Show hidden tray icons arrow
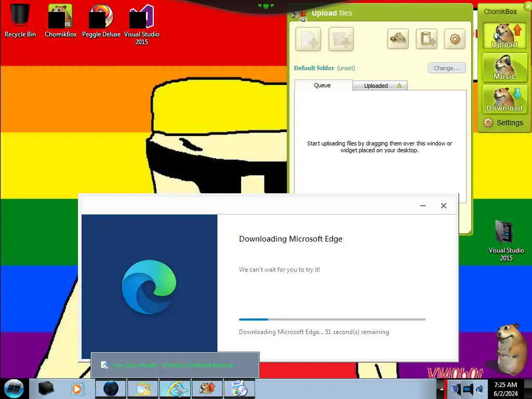The height and width of the screenshot is (399, 532). (442, 389)
